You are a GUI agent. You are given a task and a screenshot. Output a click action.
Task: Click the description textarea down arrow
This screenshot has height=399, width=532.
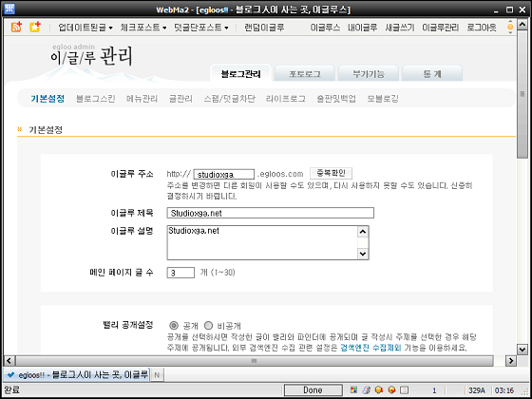point(363,254)
